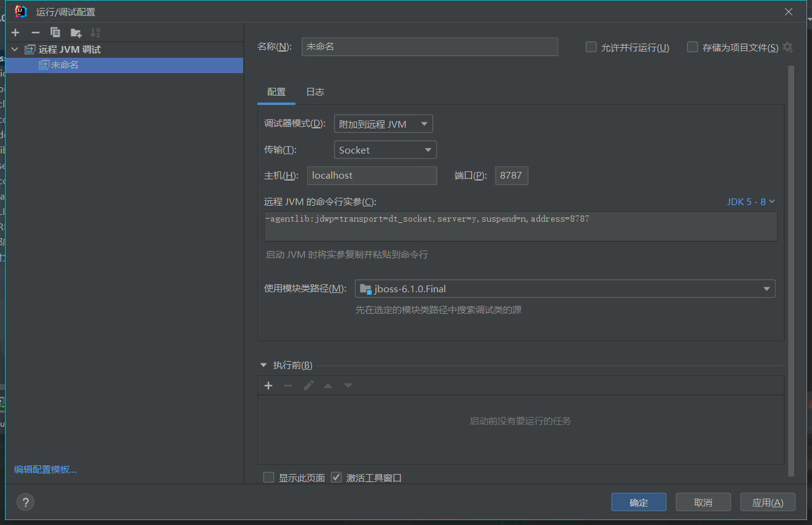Open project file storage settings gear
Viewport: 812px width, 525px height.
pyautogui.click(x=788, y=47)
